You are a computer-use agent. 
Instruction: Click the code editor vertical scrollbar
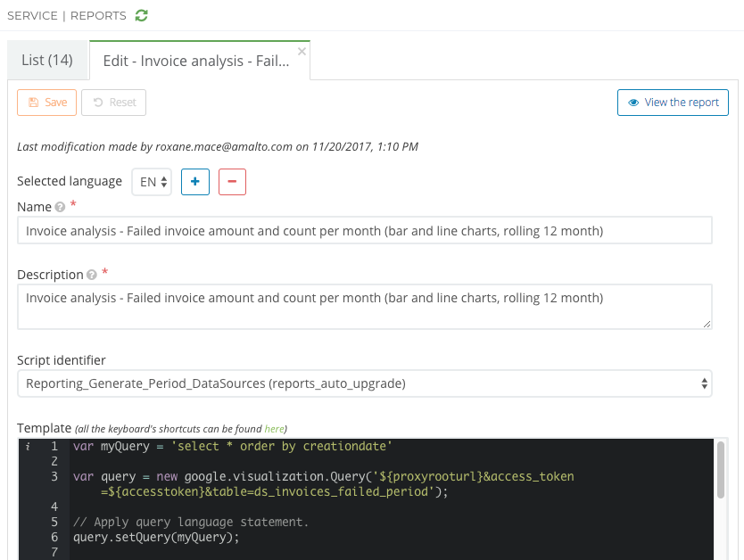720,469
